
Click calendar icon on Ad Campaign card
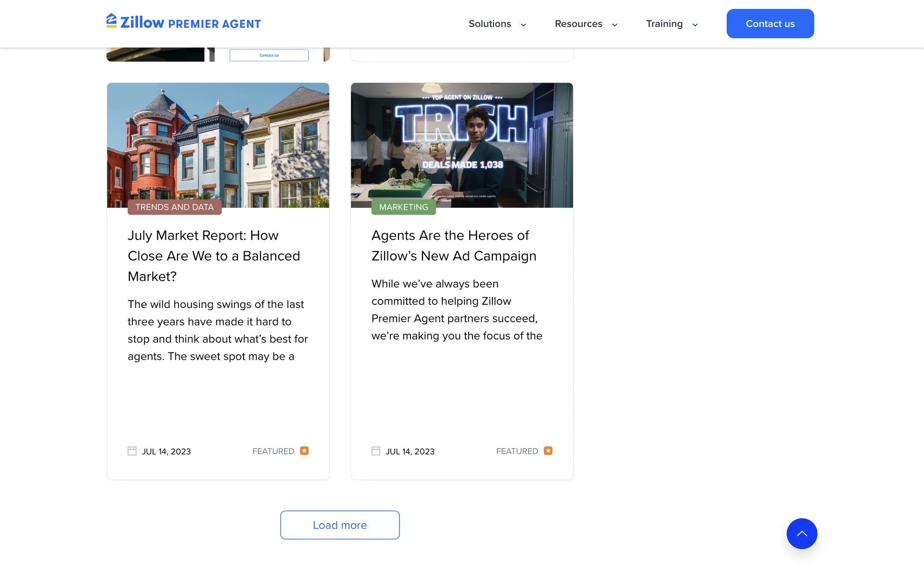pos(376,451)
